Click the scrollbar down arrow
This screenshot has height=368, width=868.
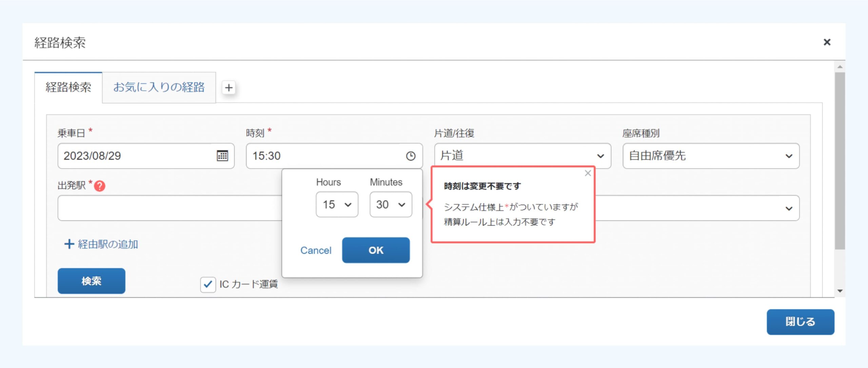(840, 291)
